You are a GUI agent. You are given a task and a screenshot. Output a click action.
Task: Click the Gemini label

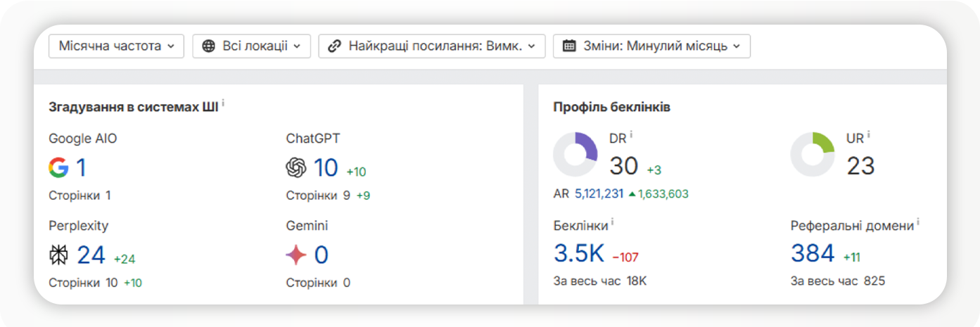point(307,226)
